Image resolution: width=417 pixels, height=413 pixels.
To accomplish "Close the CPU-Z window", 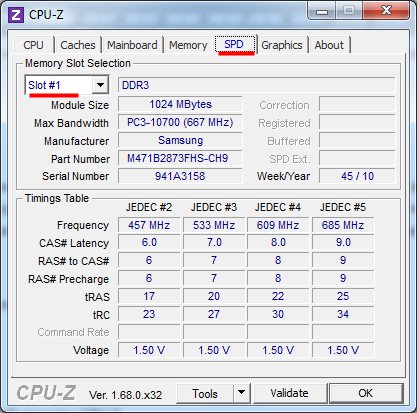I will pos(386,11).
